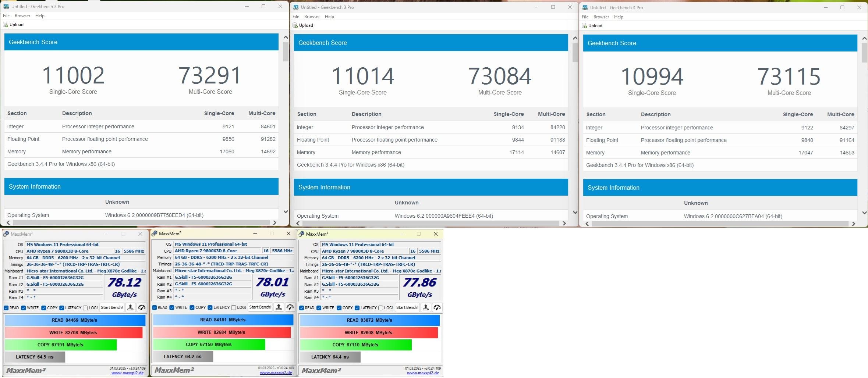This screenshot has height=378, width=868.
Task: Toggle COPY checkbox in the 78.12 GByte/s MaxxMem window
Action: point(43,308)
